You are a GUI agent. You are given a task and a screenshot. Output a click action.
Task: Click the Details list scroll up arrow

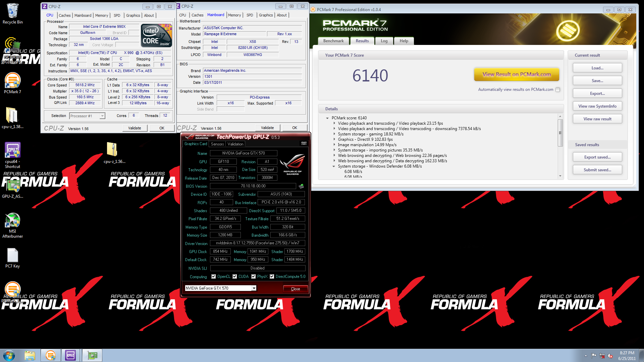pyautogui.click(x=560, y=116)
